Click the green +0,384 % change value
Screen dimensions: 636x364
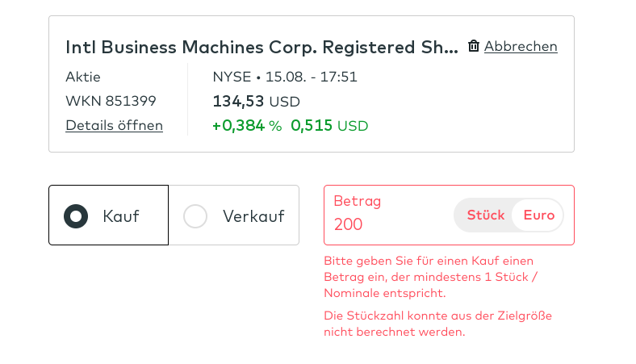pos(247,126)
